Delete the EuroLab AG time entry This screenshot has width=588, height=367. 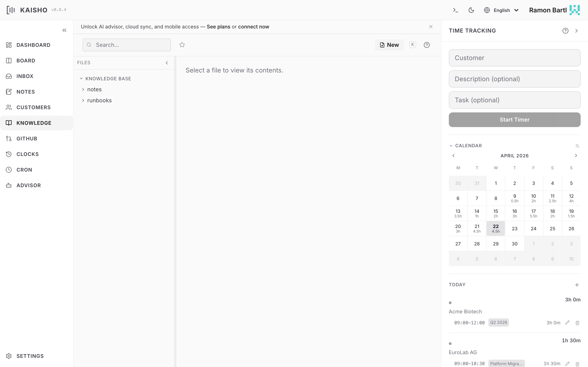[577, 363]
